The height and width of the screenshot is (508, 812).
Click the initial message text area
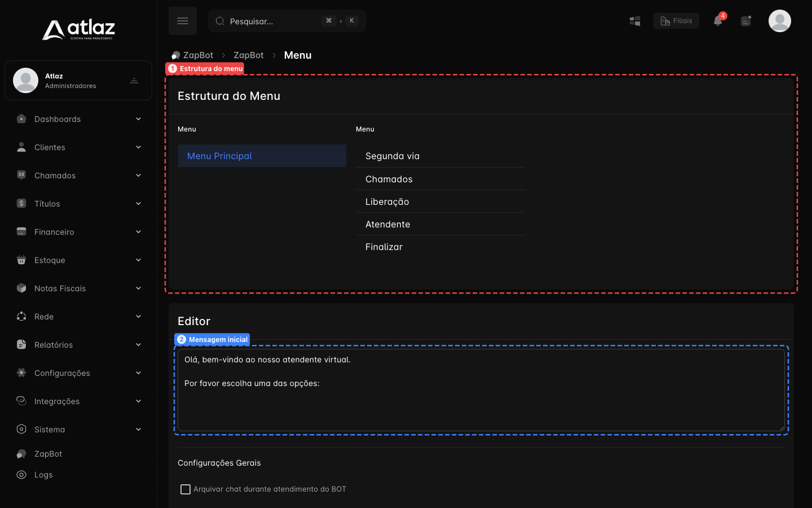482,390
